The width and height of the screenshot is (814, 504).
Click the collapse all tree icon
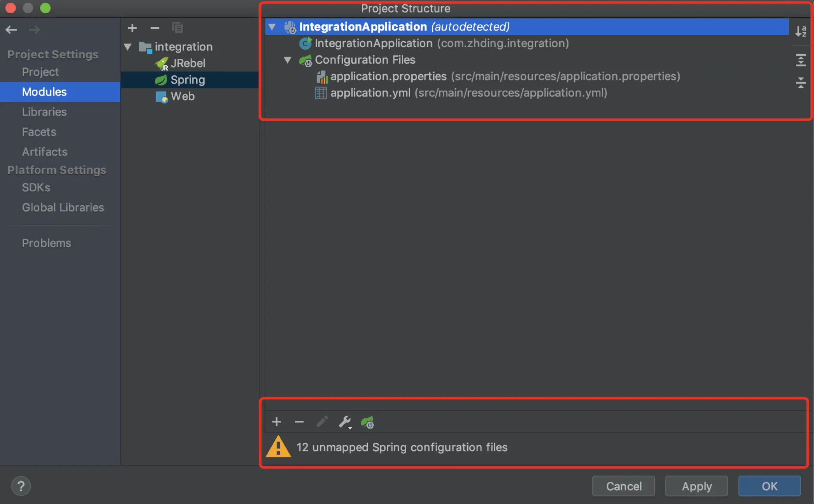(x=800, y=82)
